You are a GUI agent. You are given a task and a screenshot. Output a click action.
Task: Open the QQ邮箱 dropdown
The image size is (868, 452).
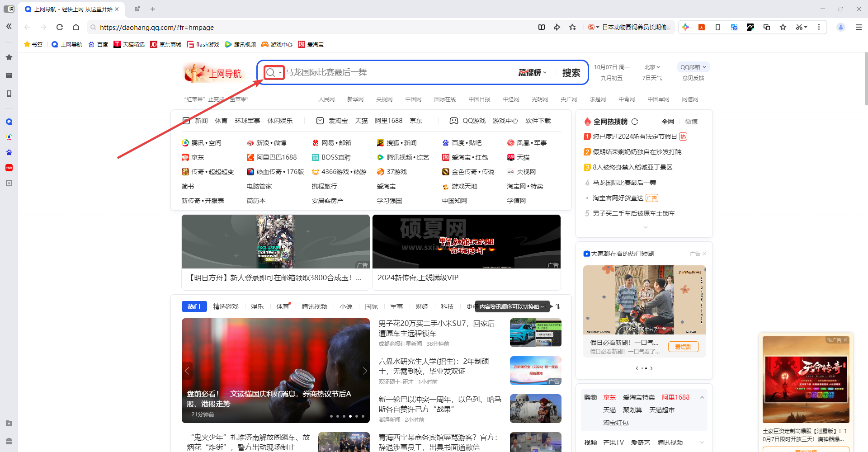(693, 67)
